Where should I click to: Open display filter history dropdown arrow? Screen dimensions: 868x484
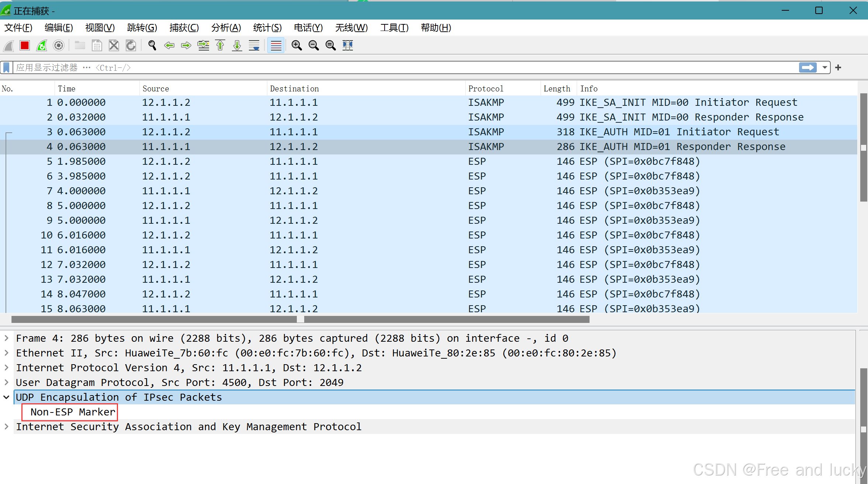click(825, 67)
